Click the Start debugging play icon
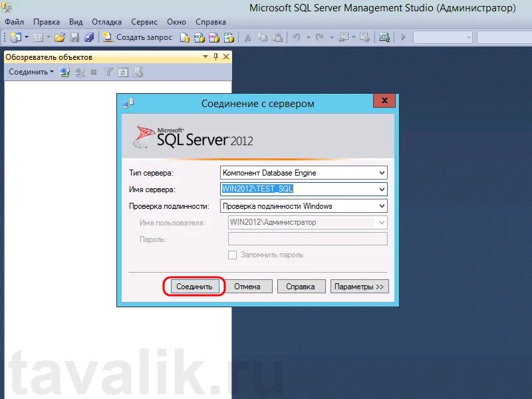 tap(404, 37)
